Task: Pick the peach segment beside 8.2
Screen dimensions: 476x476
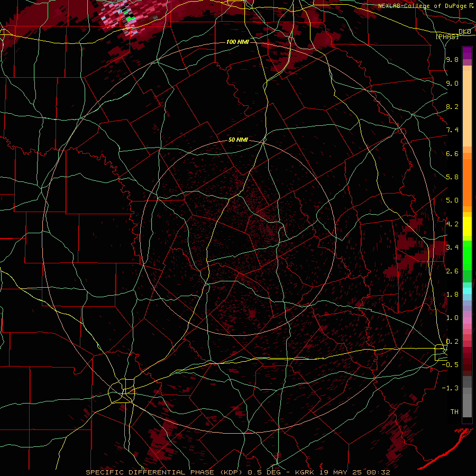Action: [x=467, y=108]
